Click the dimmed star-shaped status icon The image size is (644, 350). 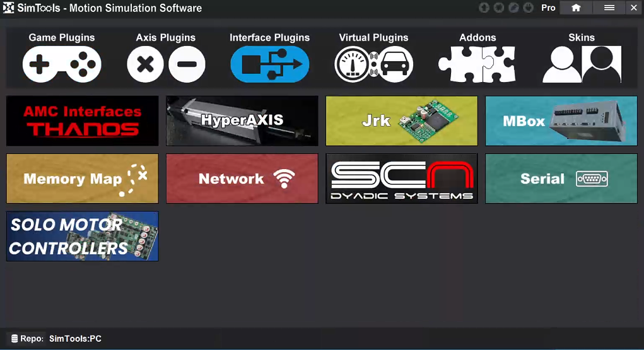(x=498, y=8)
